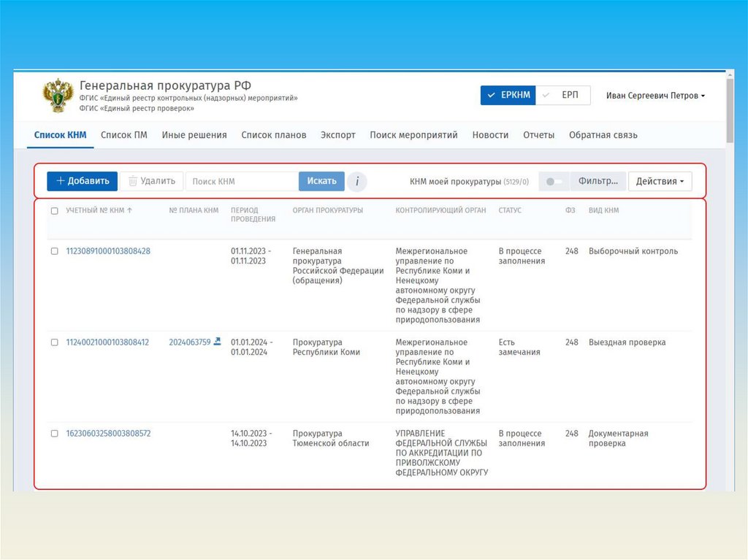
Task: Open the Список КНМ tab
Action: (x=60, y=135)
